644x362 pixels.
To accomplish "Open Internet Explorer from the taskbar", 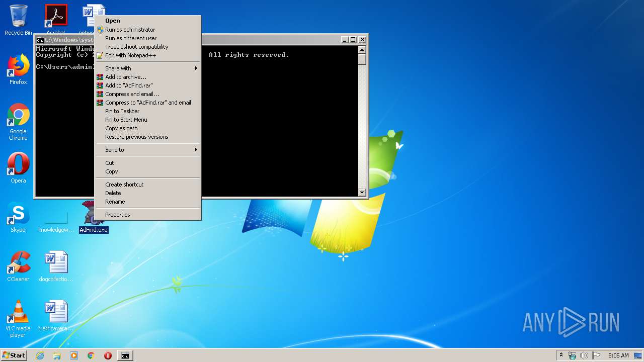I will [x=40, y=355].
